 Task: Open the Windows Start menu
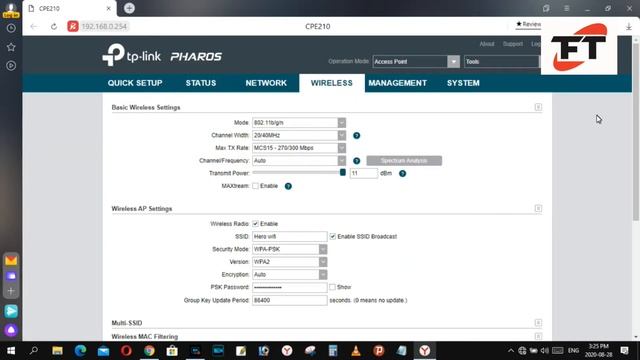[x=11, y=351]
